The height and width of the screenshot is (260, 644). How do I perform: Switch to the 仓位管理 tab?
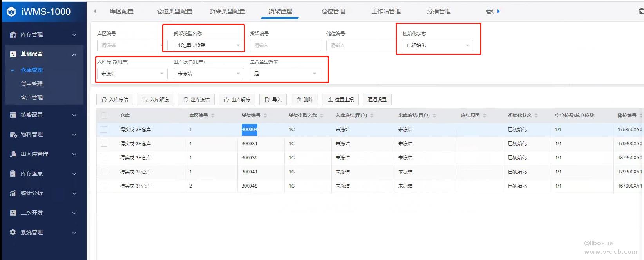pos(333,11)
